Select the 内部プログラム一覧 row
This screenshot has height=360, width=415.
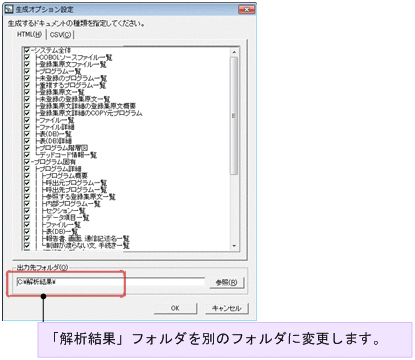73,204
